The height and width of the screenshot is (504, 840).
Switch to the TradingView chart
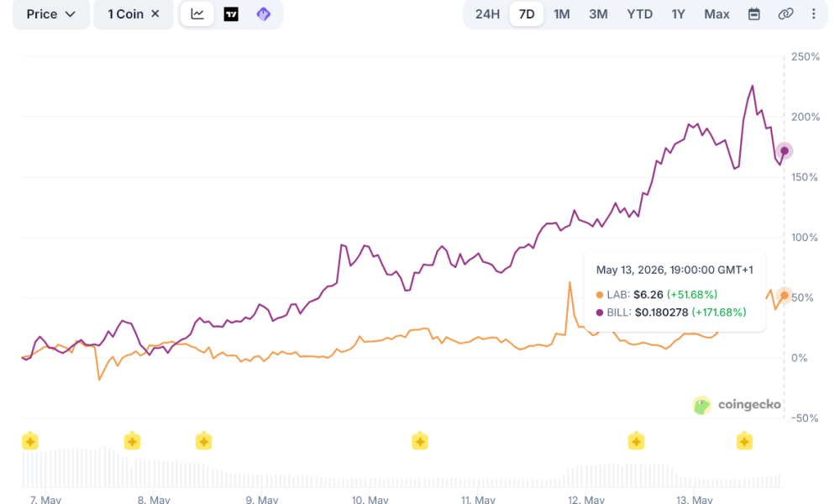231,14
